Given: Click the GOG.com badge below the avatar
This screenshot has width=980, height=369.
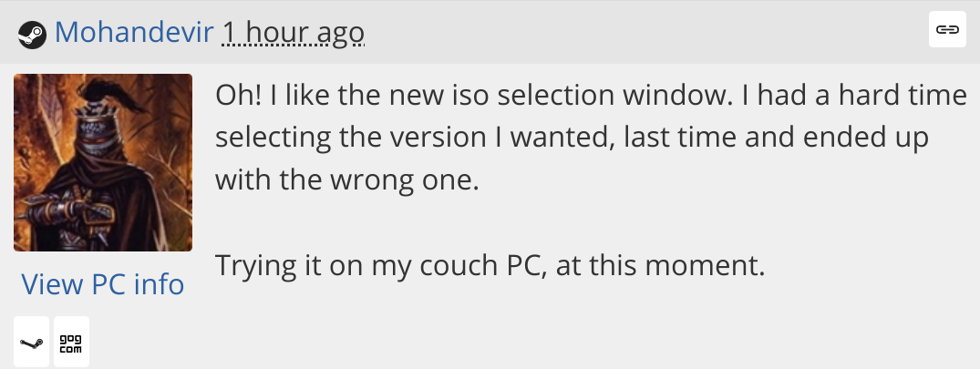Looking at the screenshot, I should tap(71, 343).
